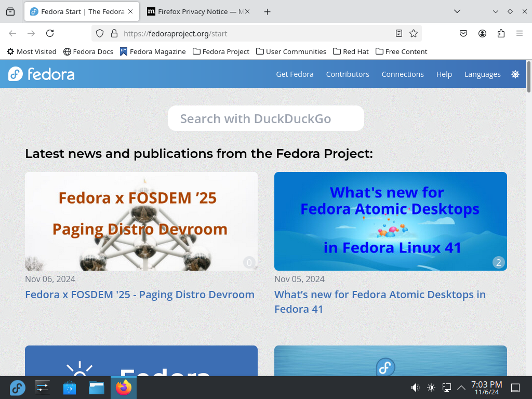Go forward with the forward arrow
532x399 pixels.
[31, 33]
